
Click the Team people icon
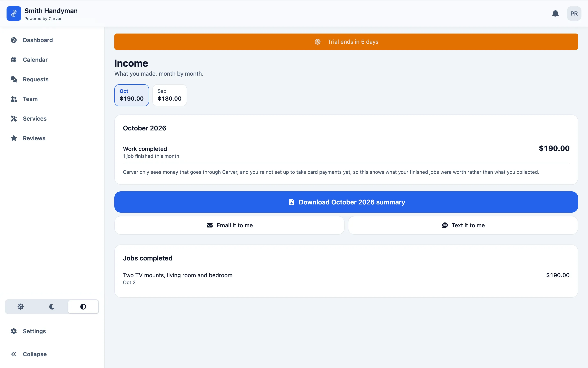coord(14,99)
